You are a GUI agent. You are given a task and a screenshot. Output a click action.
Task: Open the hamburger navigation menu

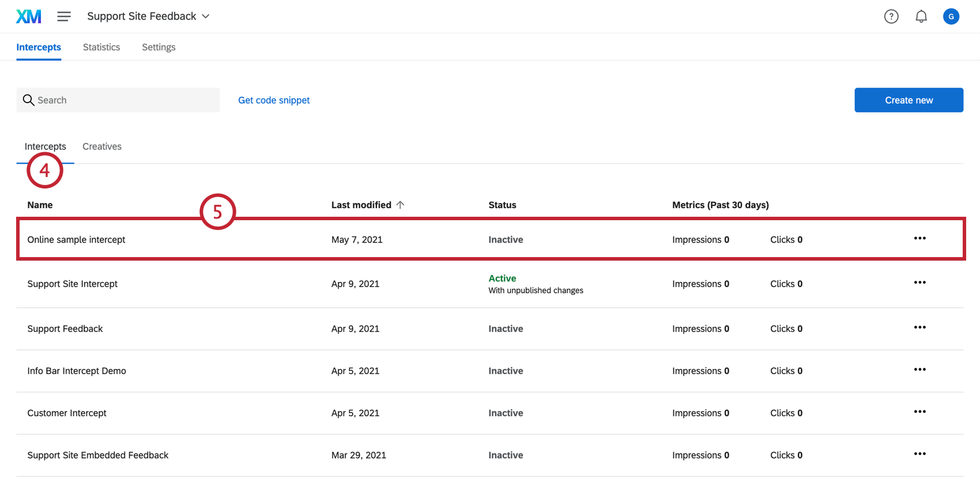(x=64, y=16)
